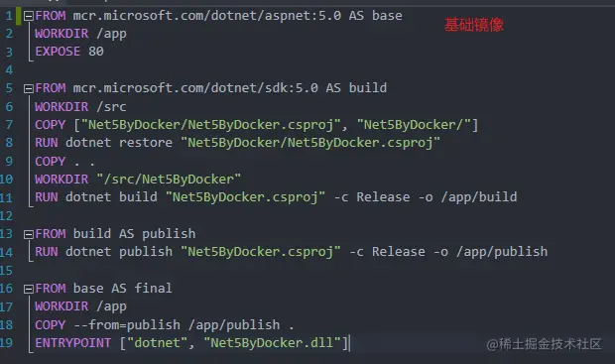Click "base" alias at end of line 1
The width and height of the screenshot is (615, 364).
point(387,16)
